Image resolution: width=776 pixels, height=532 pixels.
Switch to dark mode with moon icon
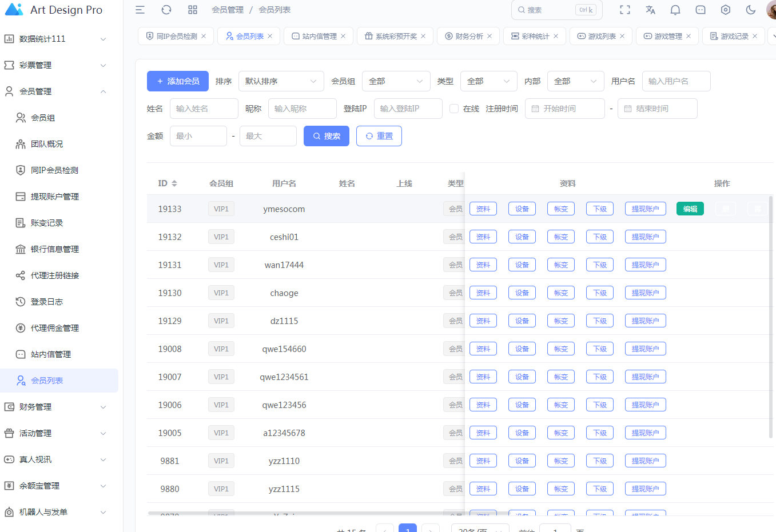[751, 10]
